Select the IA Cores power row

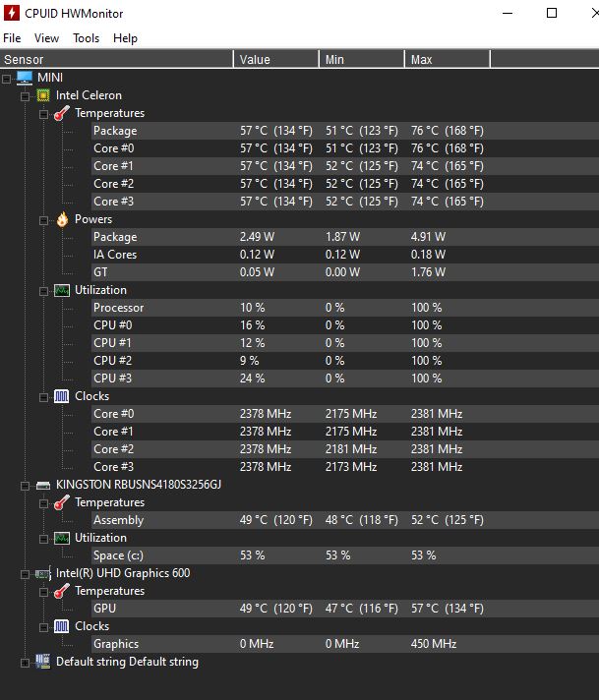345,255
